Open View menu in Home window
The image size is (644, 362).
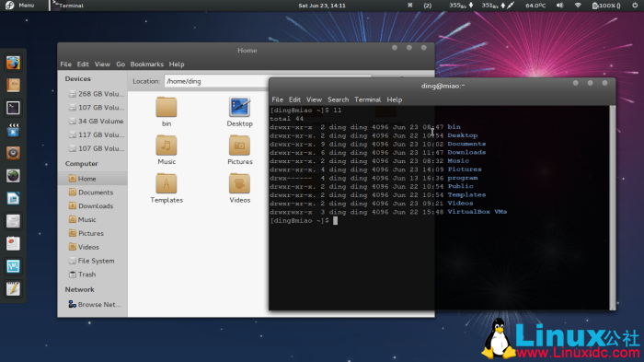point(102,64)
